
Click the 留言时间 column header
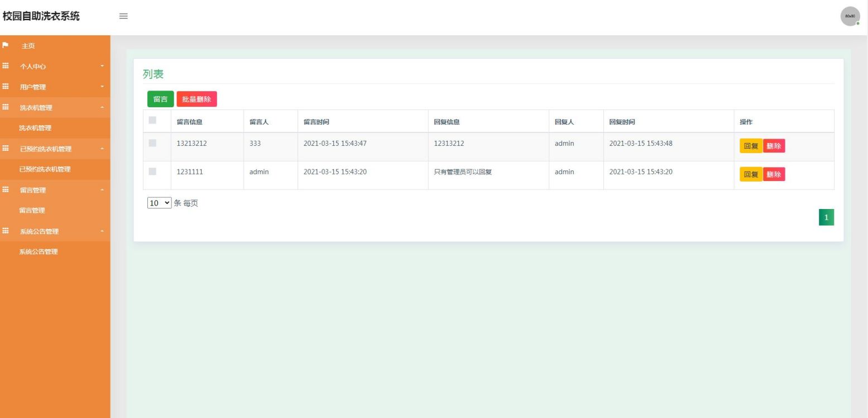316,122
